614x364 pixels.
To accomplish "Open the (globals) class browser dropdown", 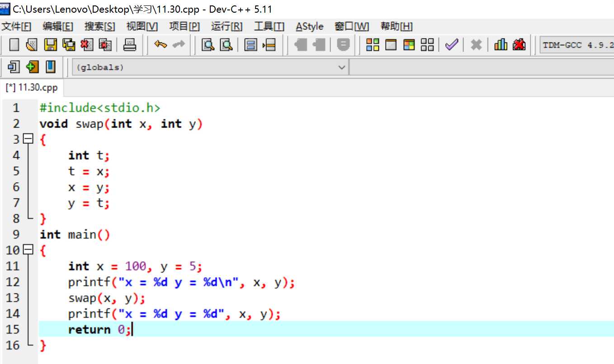I will 211,67.
